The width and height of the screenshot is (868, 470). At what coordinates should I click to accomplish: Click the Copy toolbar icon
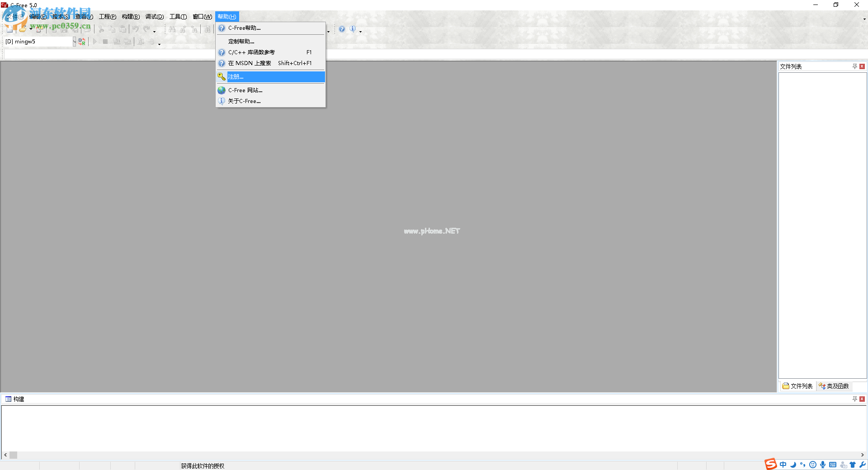(112, 29)
